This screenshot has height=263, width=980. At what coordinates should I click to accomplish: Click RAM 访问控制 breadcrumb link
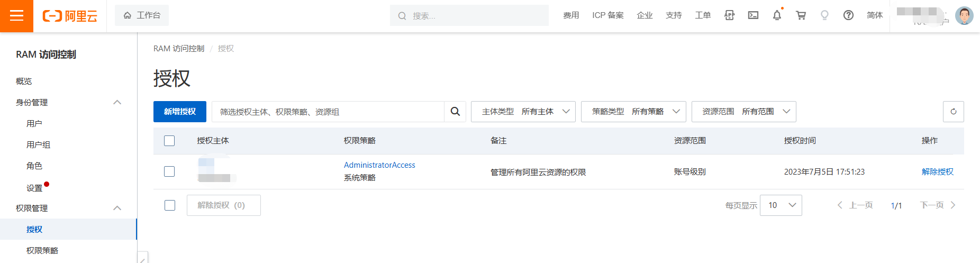click(179, 48)
